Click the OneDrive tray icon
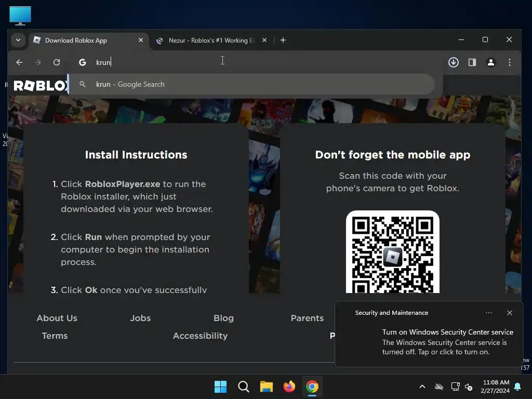Viewport: 532px width, 399px height. (x=439, y=387)
